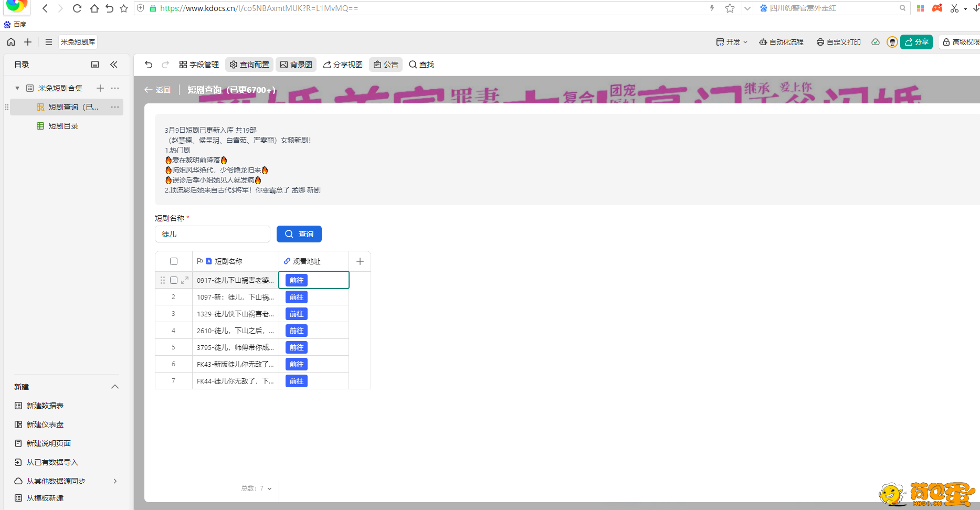Click 前往 for 0917-徒儿下山祸害老婆
Viewport: 980px width, 510px height.
point(297,280)
